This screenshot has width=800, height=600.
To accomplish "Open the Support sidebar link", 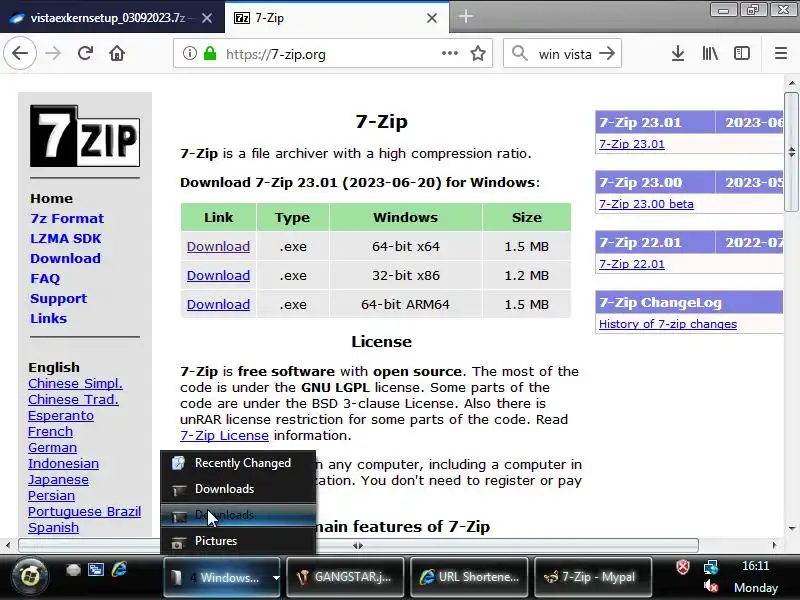I will click(x=59, y=298).
